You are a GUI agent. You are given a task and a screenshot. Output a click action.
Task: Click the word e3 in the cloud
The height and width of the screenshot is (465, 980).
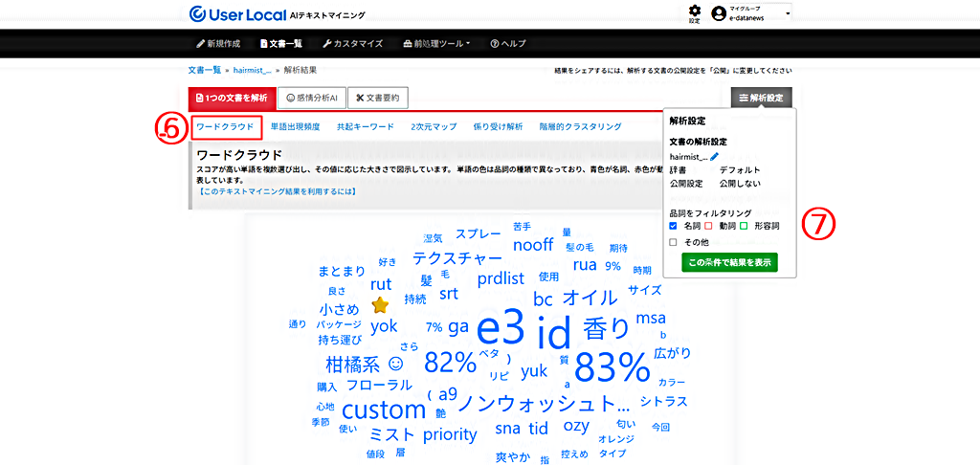(500, 329)
